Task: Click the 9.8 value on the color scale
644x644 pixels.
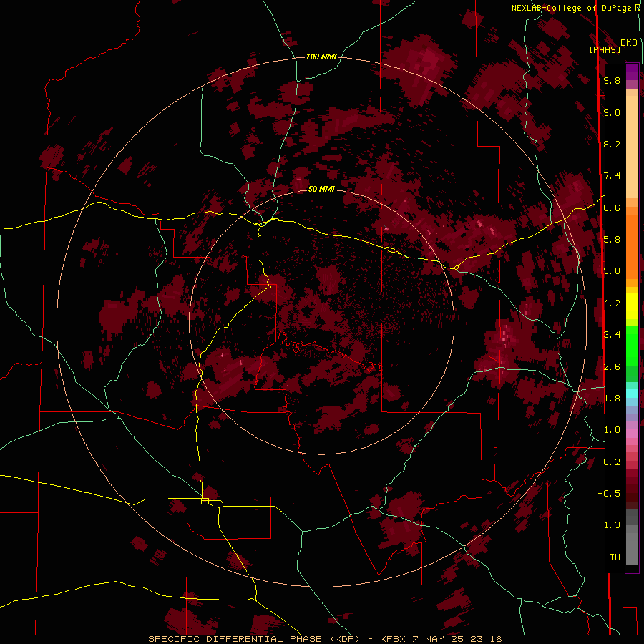Action: pos(612,80)
